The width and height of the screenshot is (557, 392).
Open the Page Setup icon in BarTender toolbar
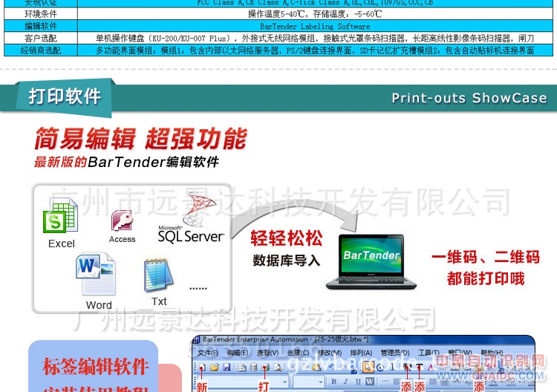point(242,367)
